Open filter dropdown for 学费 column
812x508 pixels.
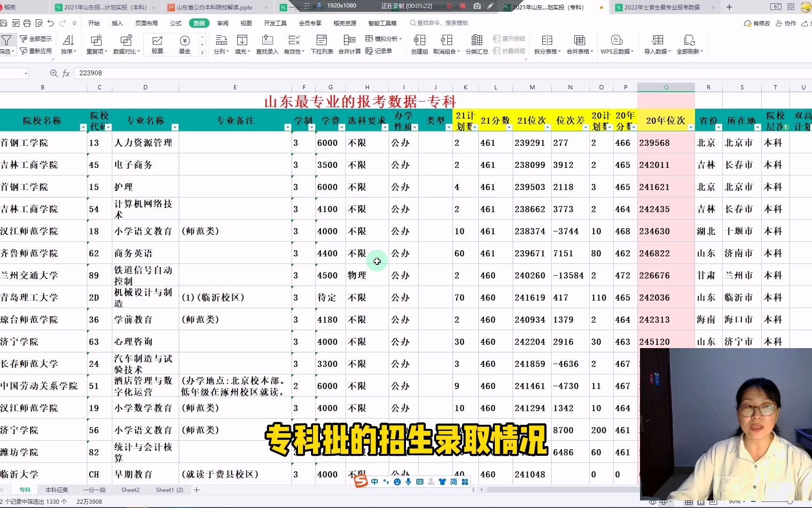pos(342,127)
